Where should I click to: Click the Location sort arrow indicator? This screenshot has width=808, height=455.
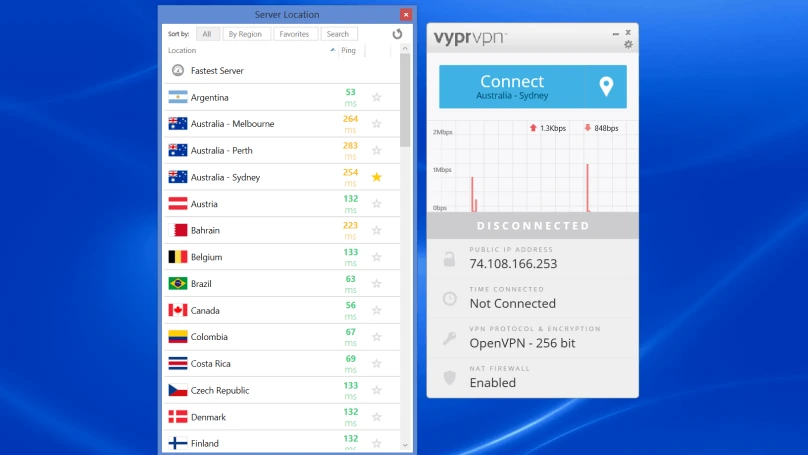(333, 50)
